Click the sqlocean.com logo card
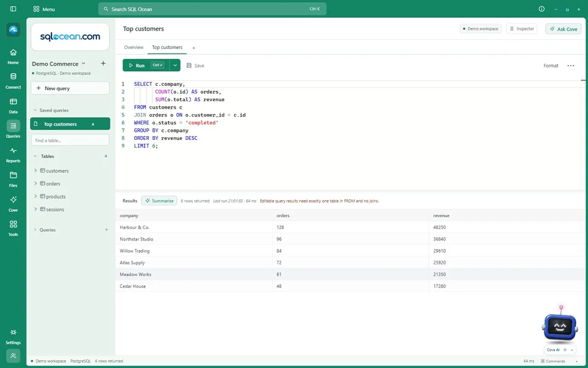Image resolution: width=588 pixels, height=368 pixels. pos(70,37)
